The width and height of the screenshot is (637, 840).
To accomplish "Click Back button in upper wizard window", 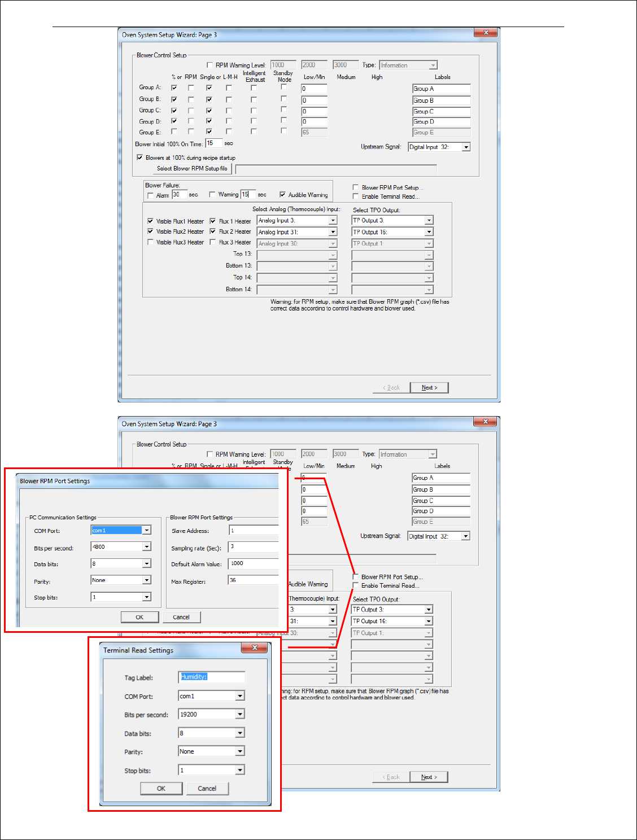I will pos(391,387).
